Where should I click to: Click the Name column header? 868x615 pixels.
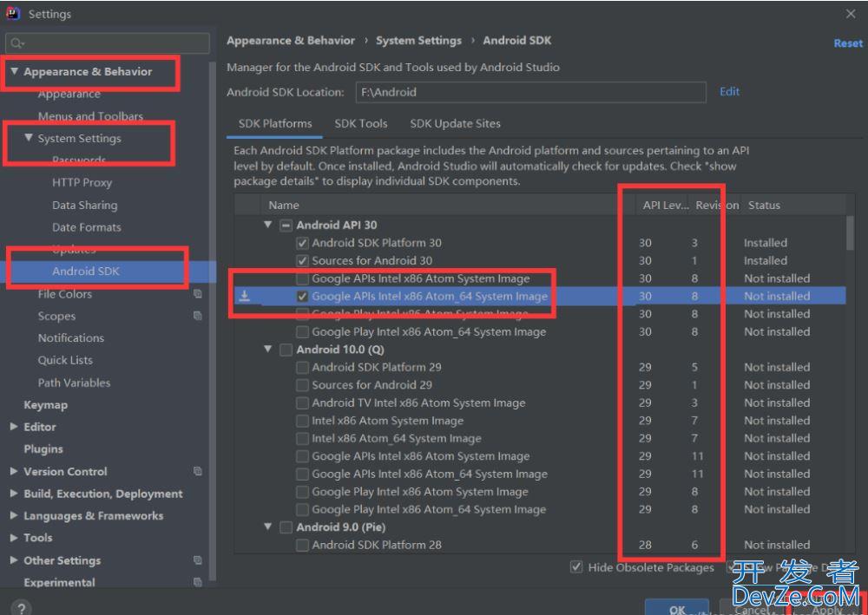(284, 206)
